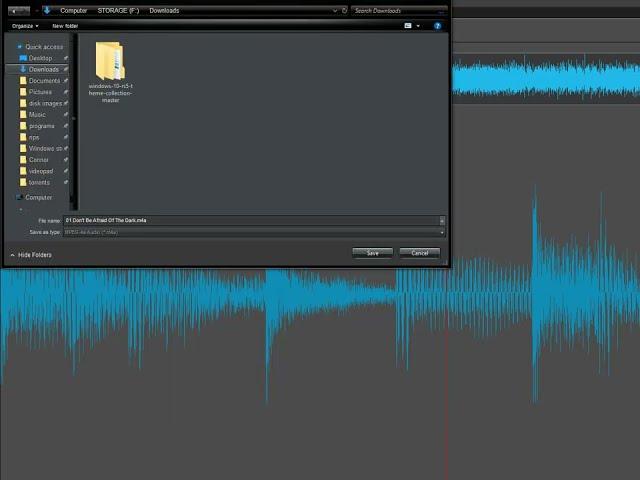Viewport: 640px width, 480px height.
Task: Open Desktop in the sidebar
Action: pos(40,58)
